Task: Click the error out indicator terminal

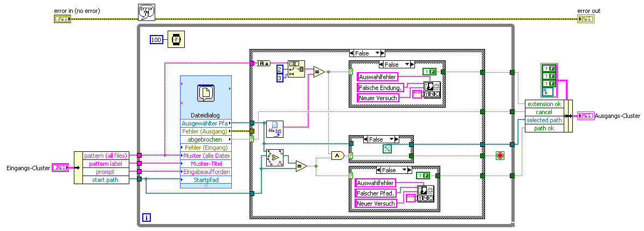Action: [585, 19]
